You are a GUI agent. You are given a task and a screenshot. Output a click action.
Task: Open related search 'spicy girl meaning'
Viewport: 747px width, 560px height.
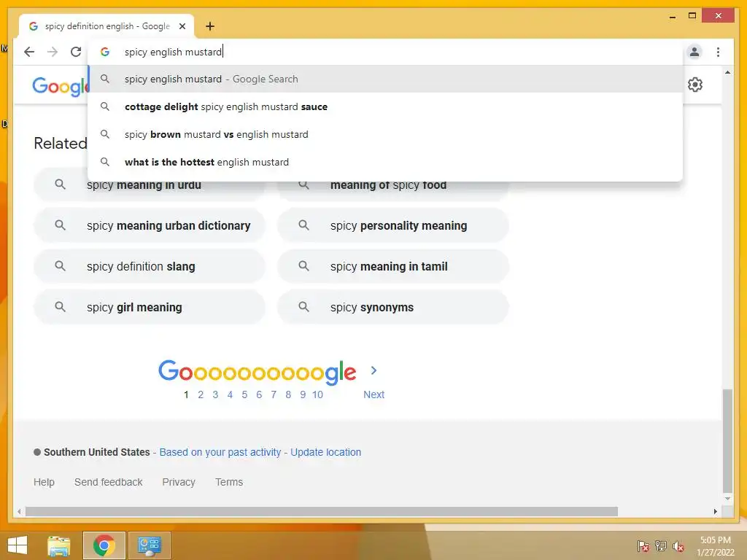tap(149, 307)
